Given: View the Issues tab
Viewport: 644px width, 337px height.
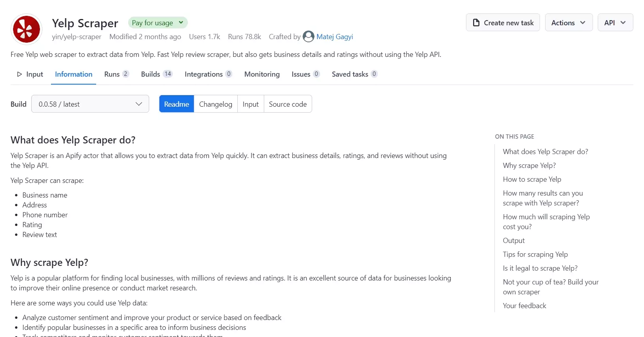Looking at the screenshot, I should click(x=305, y=74).
